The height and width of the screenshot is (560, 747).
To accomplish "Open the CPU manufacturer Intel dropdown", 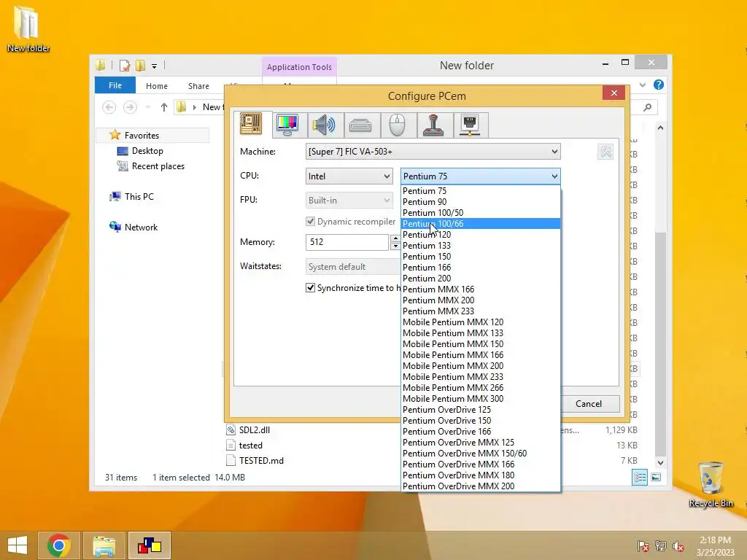I will (349, 176).
